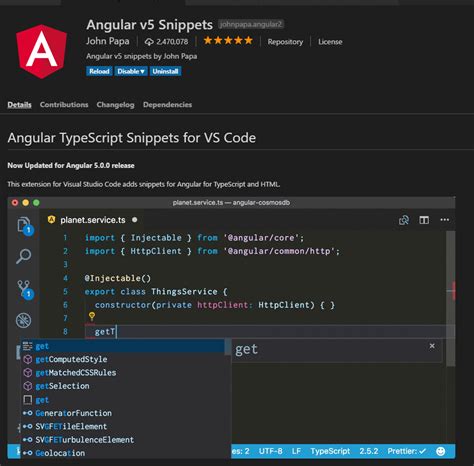Open the editor more actions ellipsis

(x=445, y=220)
